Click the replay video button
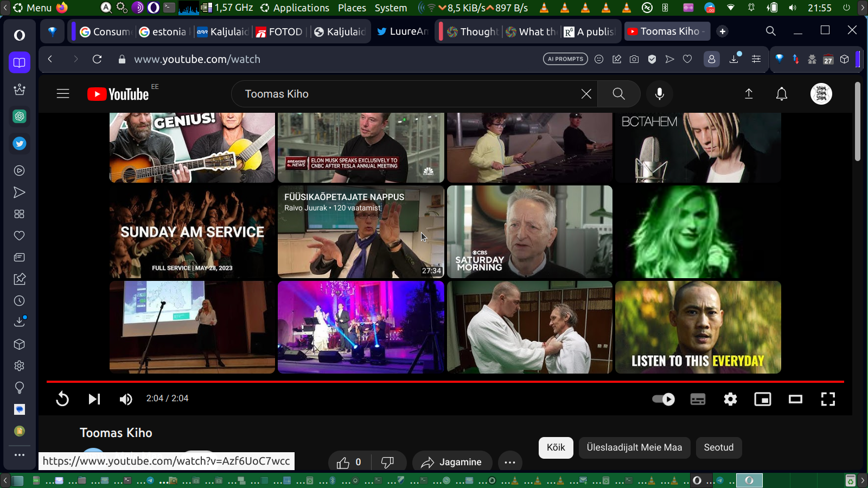Viewport: 868px width, 488px height. pos(62,399)
